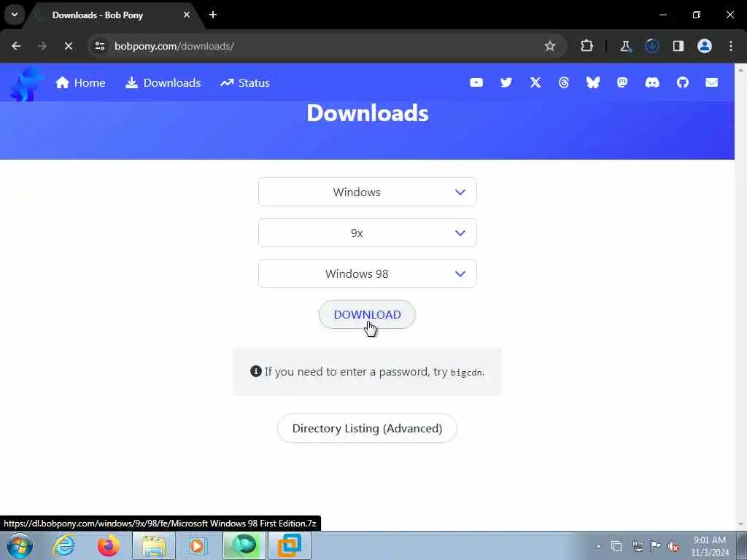Open Windows Explorer from the taskbar

[x=154, y=545]
